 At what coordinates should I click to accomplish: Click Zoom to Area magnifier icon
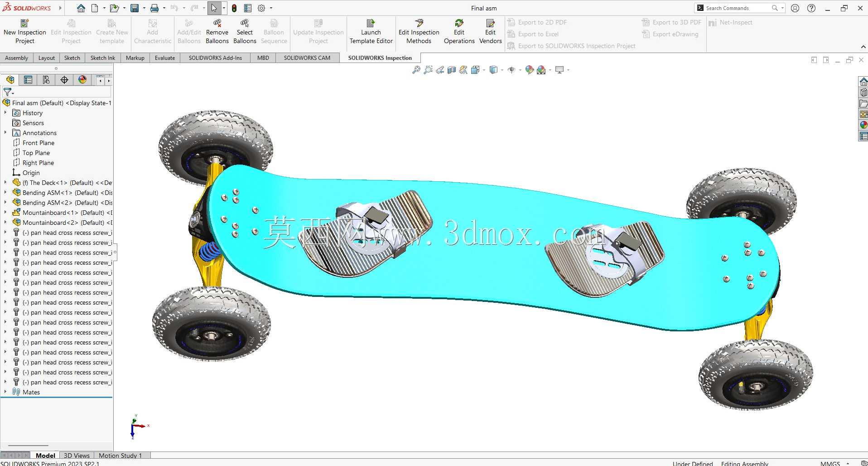pyautogui.click(x=428, y=70)
